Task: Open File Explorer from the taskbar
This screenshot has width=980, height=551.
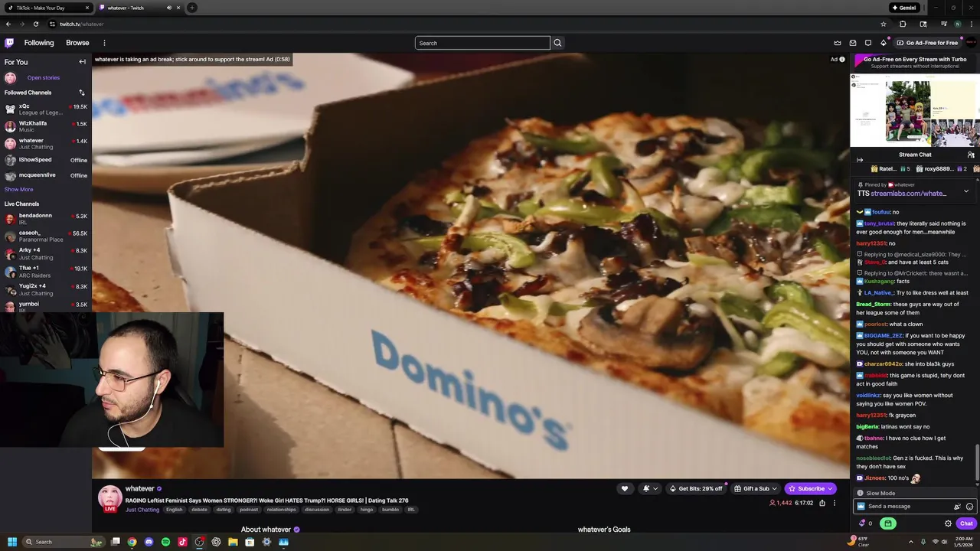Action: (233, 542)
